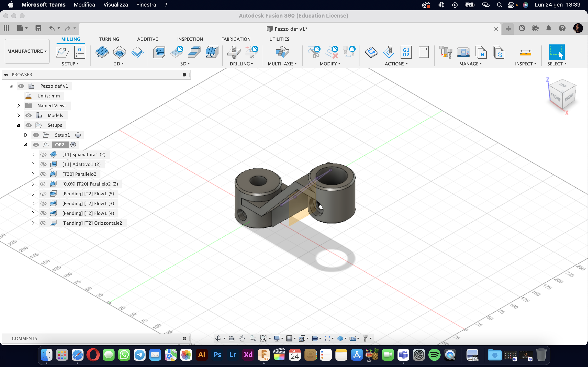Open the MANUFACTURE workspace dropdown
This screenshot has width=588, height=367.
27,51
